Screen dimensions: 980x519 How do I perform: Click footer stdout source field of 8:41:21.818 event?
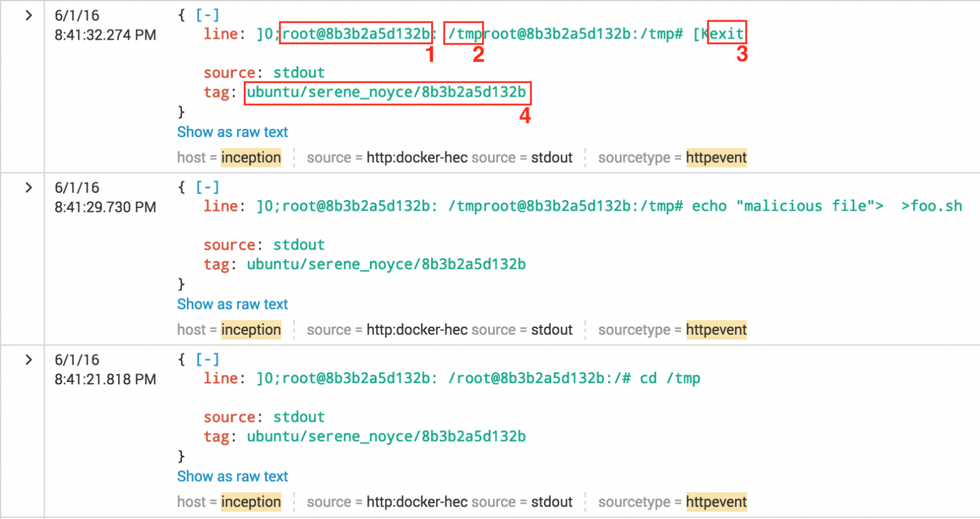coord(551,502)
